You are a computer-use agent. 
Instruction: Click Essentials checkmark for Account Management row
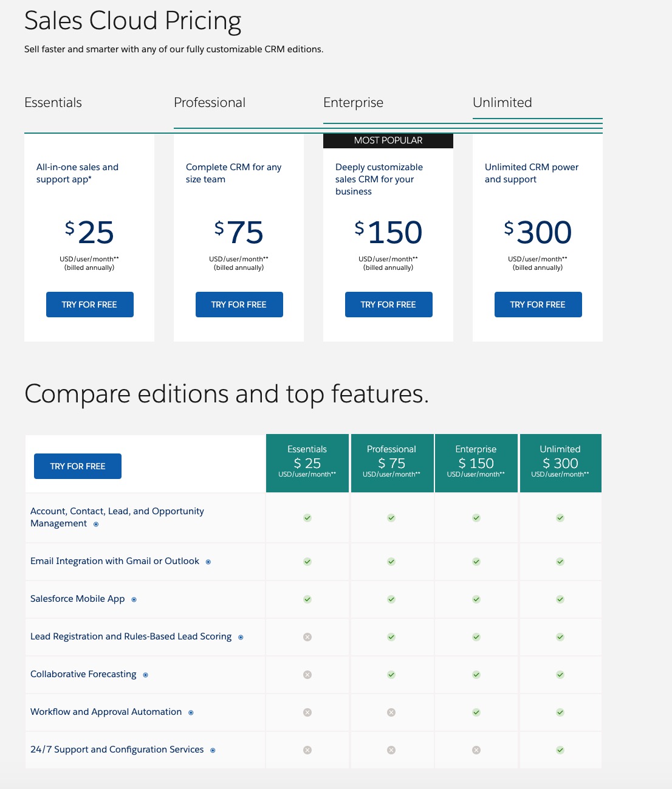tap(307, 518)
